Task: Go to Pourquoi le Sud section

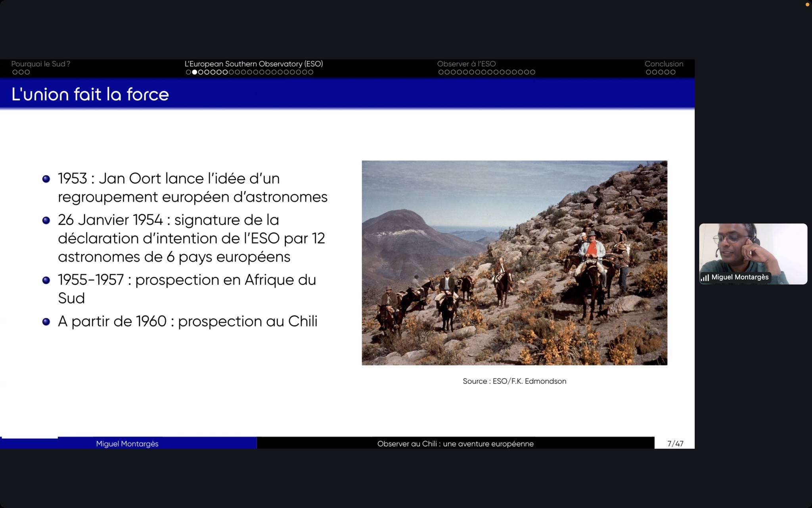Action: click(40, 64)
